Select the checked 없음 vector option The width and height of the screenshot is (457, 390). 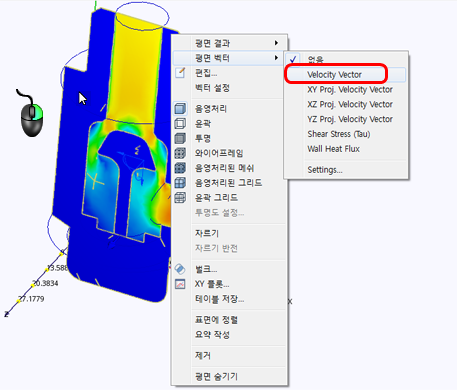(346, 60)
